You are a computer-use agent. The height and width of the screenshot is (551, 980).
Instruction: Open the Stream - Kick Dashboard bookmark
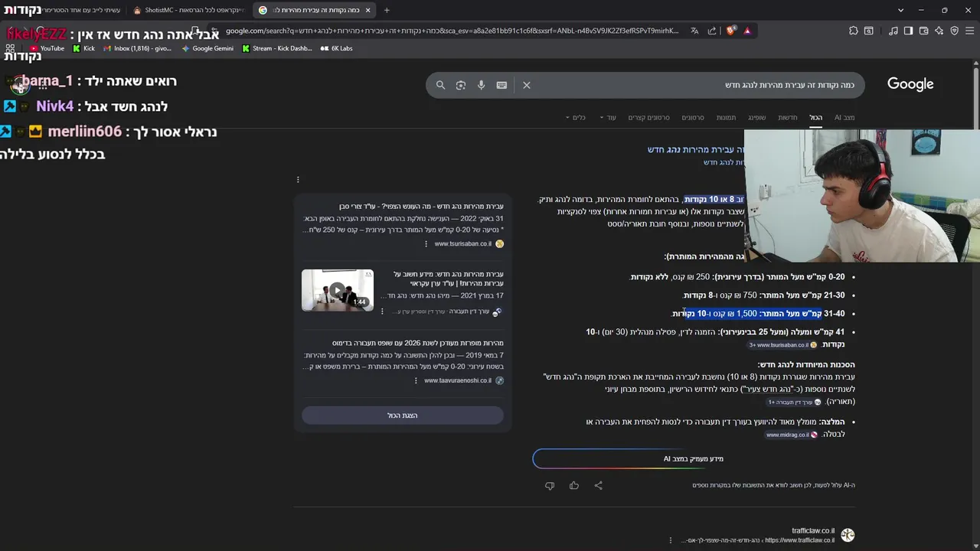pos(276,48)
